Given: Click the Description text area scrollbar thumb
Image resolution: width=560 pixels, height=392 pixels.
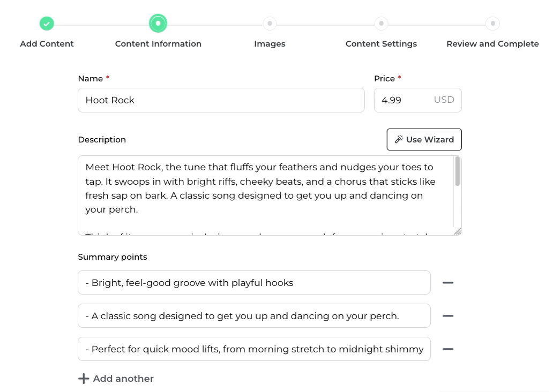Looking at the screenshot, I should tap(457, 171).
